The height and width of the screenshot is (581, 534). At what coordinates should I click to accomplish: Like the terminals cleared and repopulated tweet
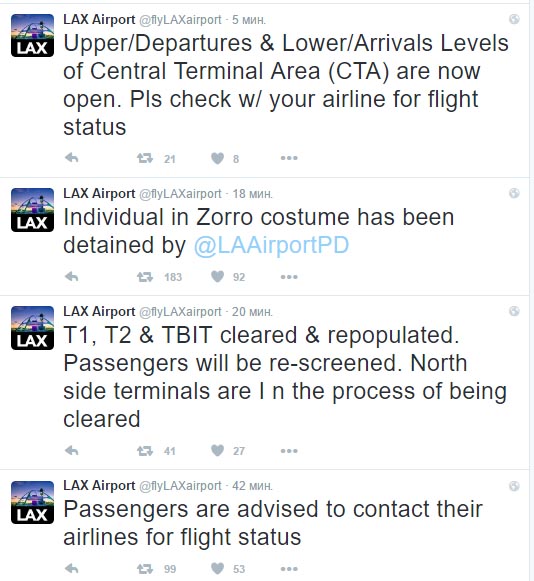pyautogui.click(x=218, y=451)
